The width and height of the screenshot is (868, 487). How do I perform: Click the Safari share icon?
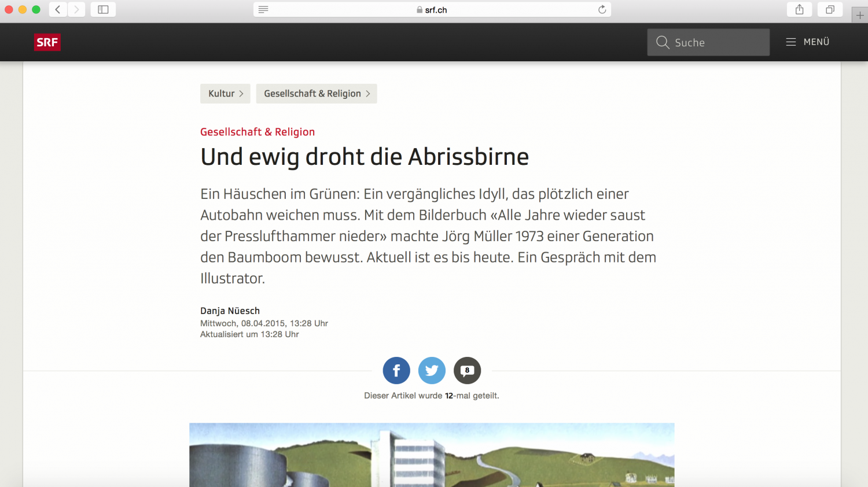point(799,9)
